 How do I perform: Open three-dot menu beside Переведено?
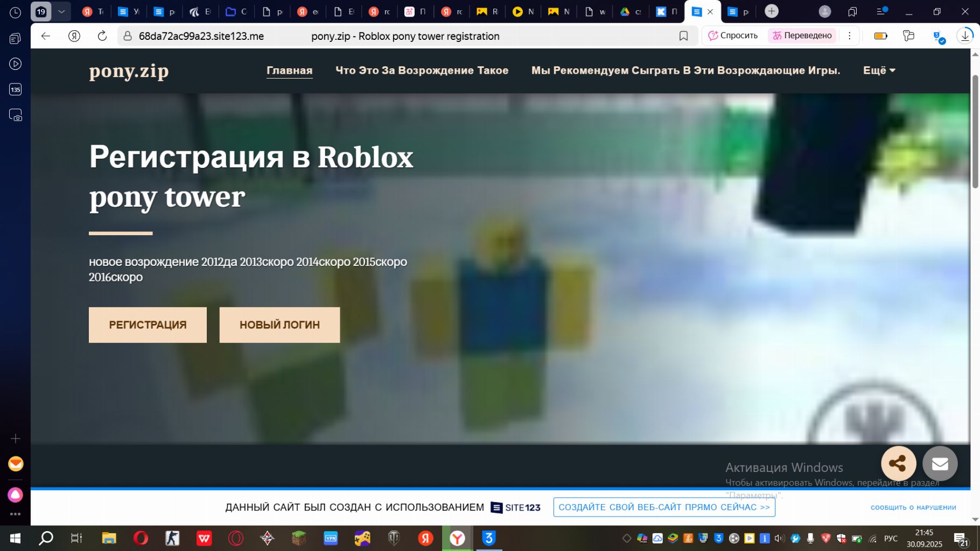[849, 36]
